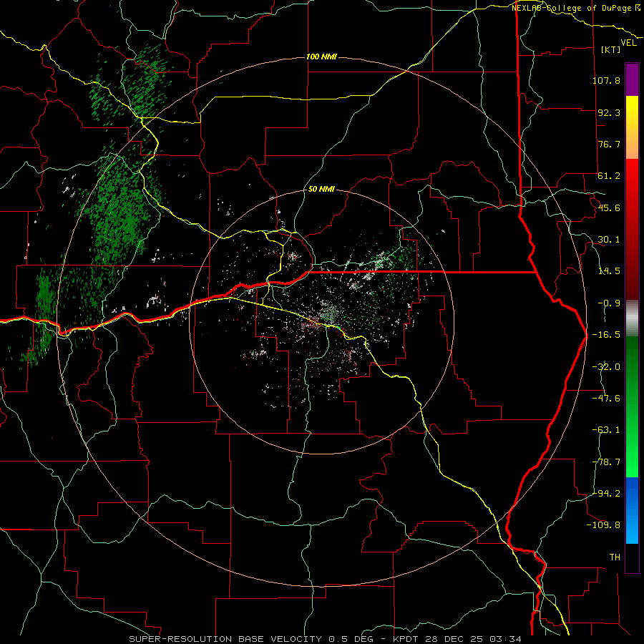644x644 pixels.
Task: Click the -94.2 velocity scale value
Action: point(606,494)
